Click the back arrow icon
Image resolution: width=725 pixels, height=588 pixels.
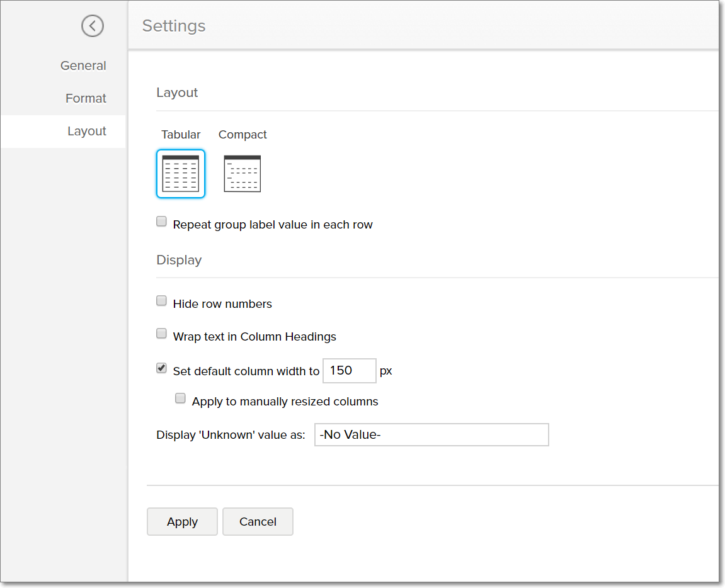pyautogui.click(x=93, y=26)
